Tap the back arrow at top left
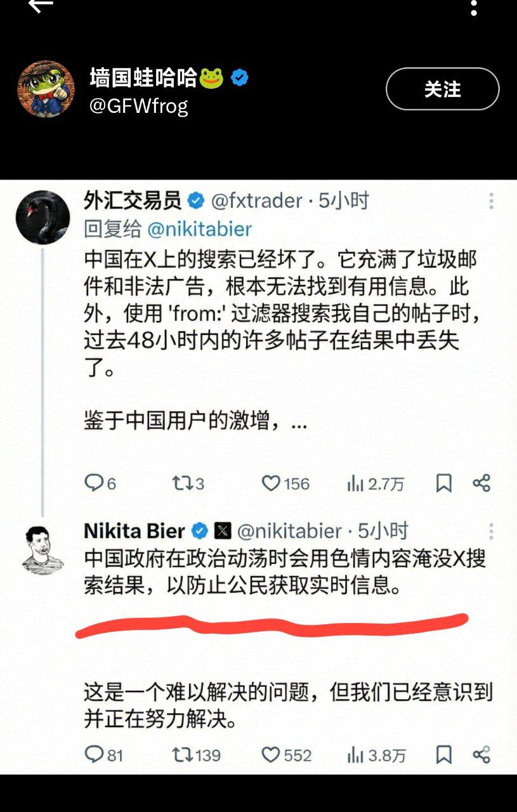 41,6
